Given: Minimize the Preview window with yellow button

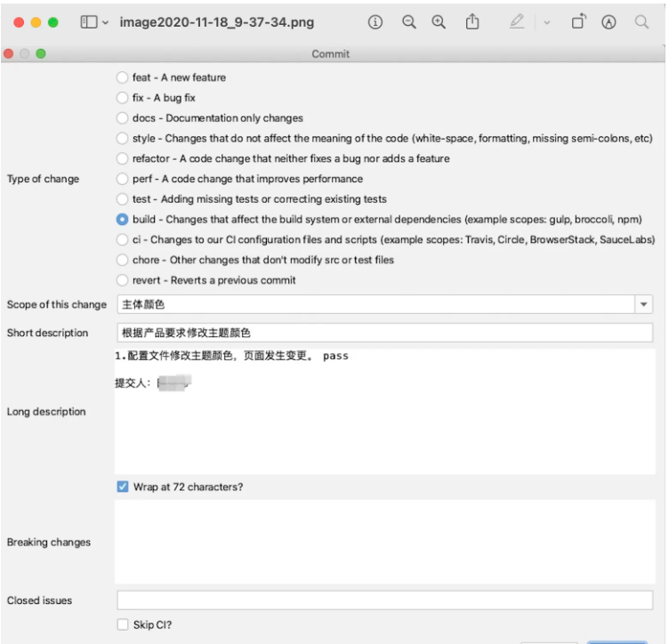Looking at the screenshot, I should pos(36,22).
